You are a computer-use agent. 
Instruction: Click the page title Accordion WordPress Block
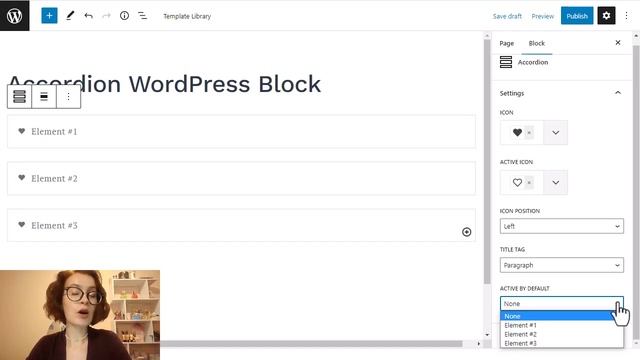coord(164,84)
